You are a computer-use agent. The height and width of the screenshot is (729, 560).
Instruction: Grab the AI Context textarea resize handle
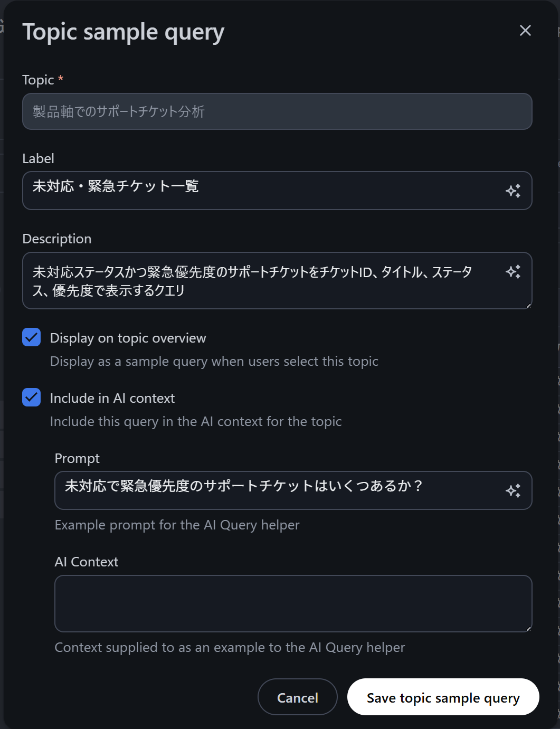[528, 629]
